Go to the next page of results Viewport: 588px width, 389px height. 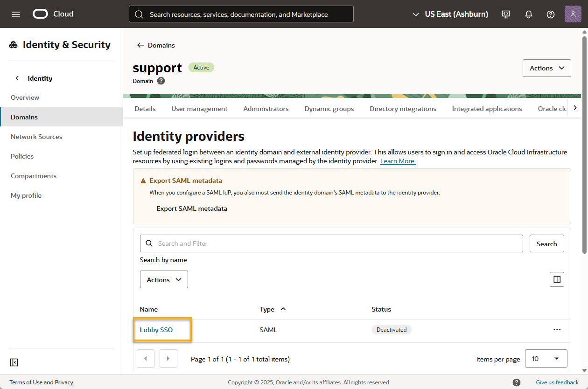click(168, 359)
